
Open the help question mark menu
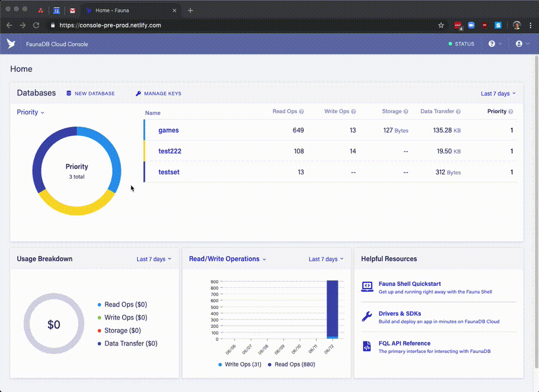492,44
